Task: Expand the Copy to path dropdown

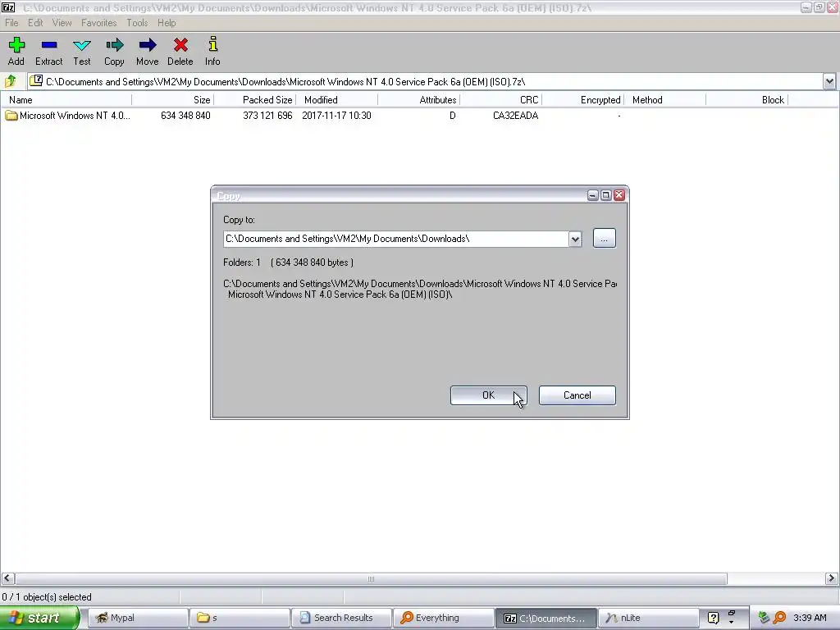Action: 575,239
